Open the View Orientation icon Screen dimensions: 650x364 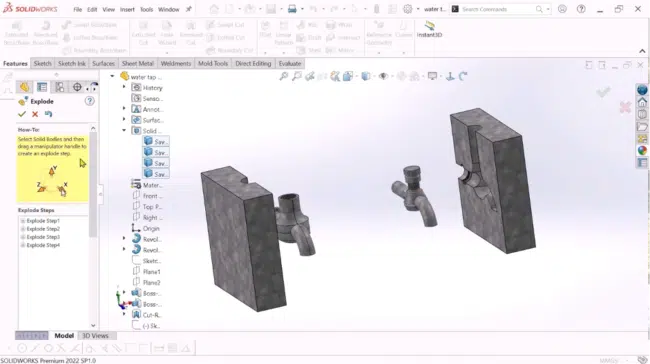pyautogui.click(x=348, y=76)
